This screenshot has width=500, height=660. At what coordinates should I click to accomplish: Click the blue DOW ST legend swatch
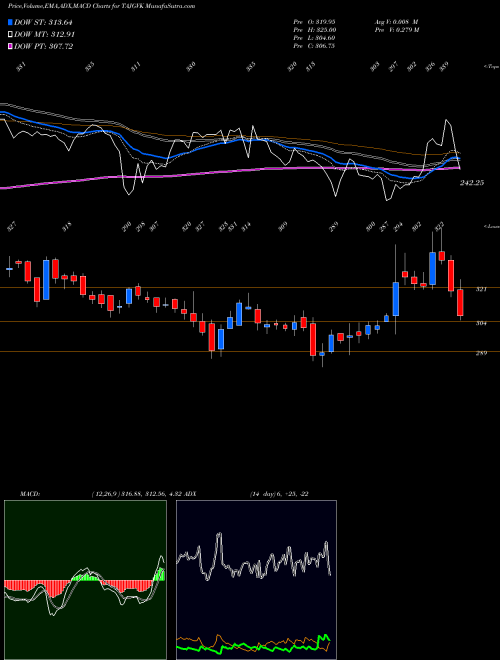click(11, 22)
